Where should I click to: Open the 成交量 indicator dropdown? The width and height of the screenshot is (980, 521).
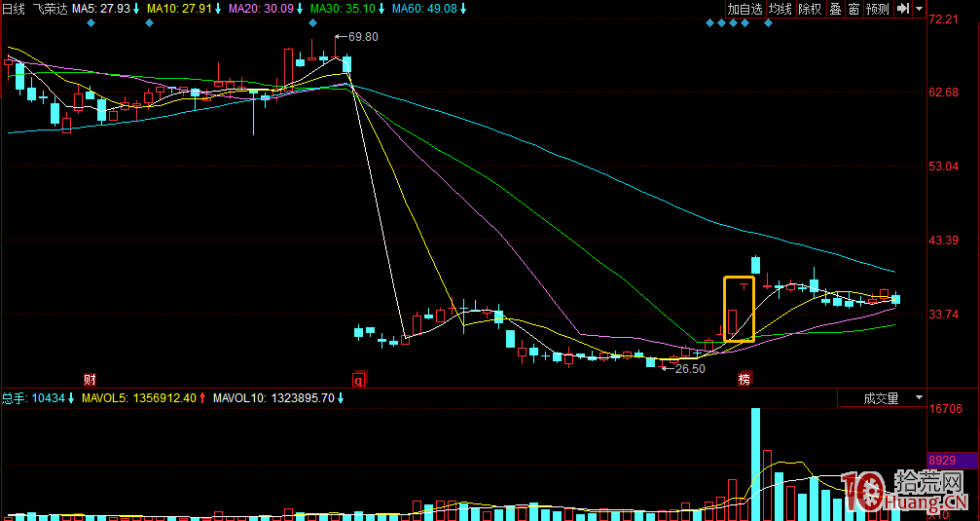pyautogui.click(x=881, y=397)
